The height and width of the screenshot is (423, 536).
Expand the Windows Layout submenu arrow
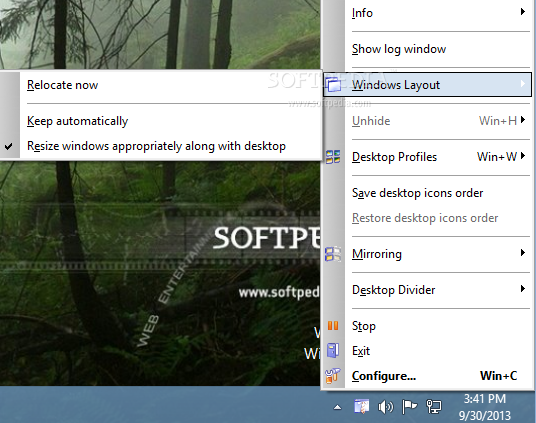tap(523, 83)
